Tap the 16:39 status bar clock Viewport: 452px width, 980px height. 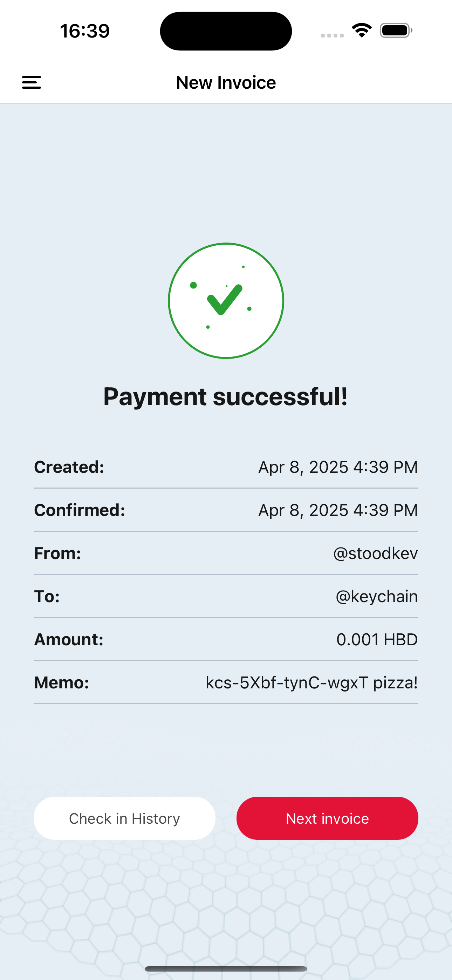(85, 31)
